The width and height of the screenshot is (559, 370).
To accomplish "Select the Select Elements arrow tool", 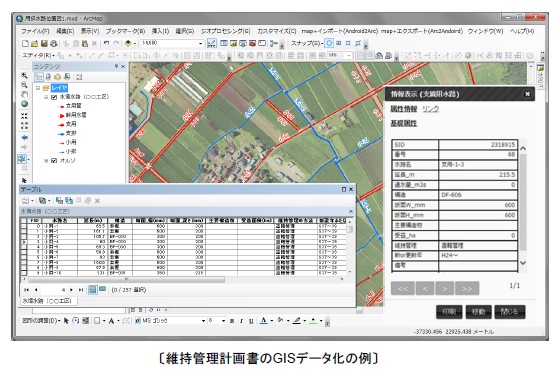I will pos(24,180).
